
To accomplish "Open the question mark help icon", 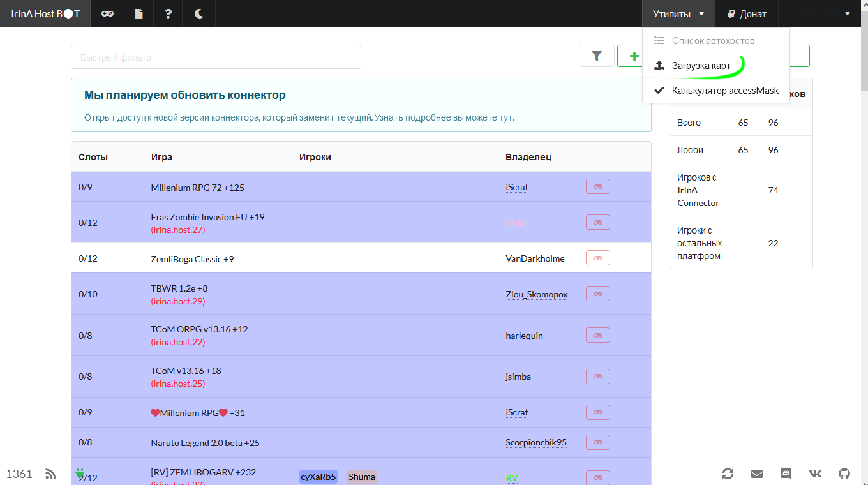I will click(168, 13).
